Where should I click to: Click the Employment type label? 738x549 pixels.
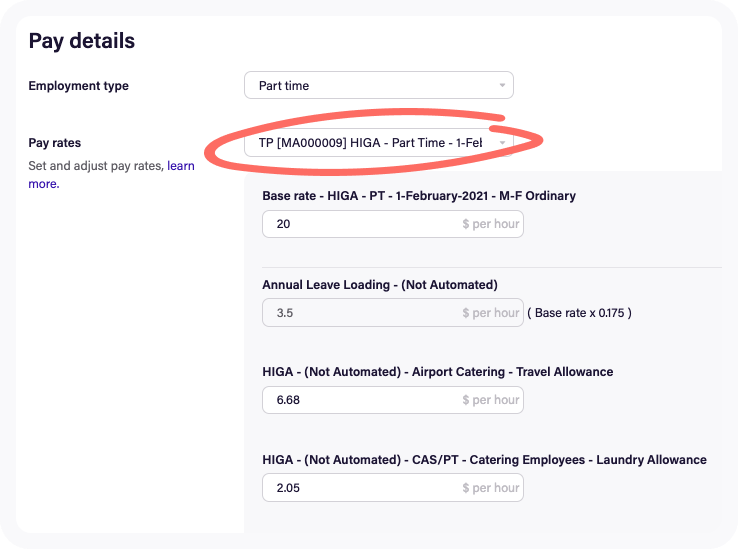coord(78,86)
